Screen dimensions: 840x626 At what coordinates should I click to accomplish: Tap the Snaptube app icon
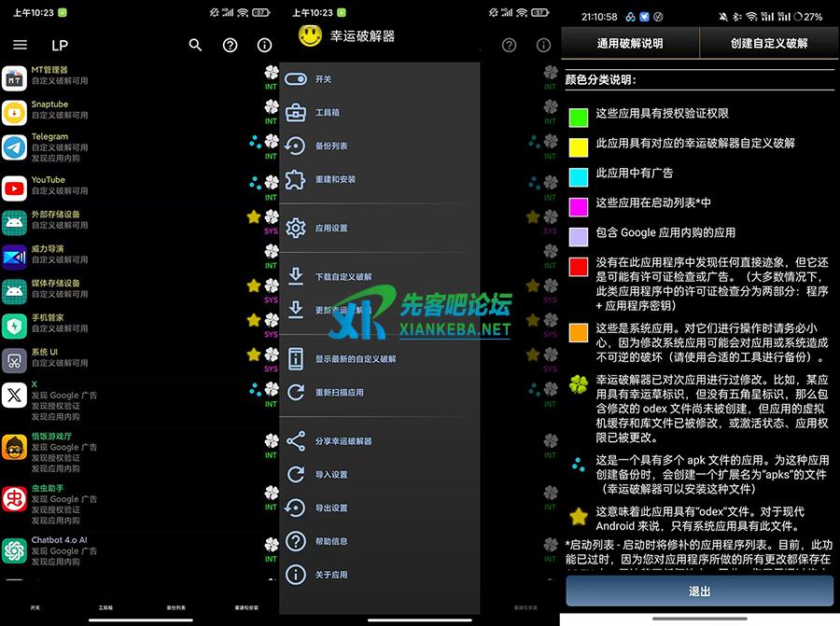tap(14, 113)
